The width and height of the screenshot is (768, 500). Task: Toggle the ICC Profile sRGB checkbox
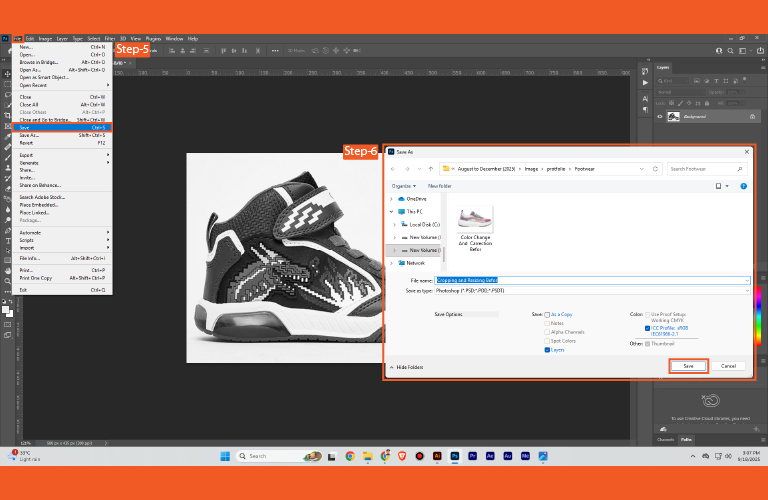(x=647, y=327)
